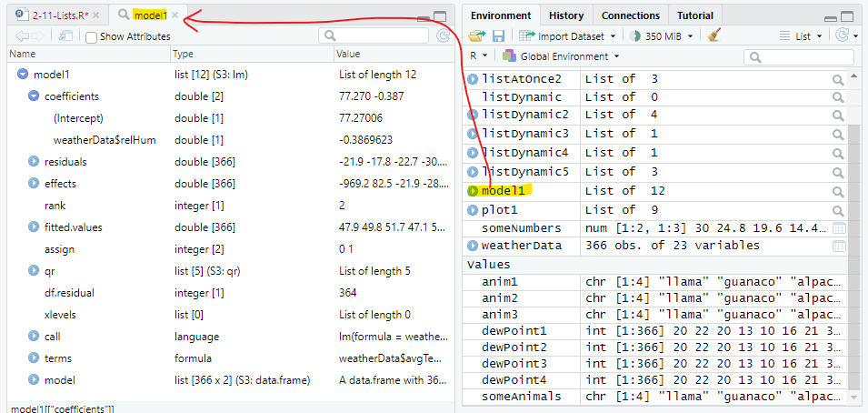The image size is (868, 413).
Task: Select the (Intercept) row
Action: pos(230,118)
